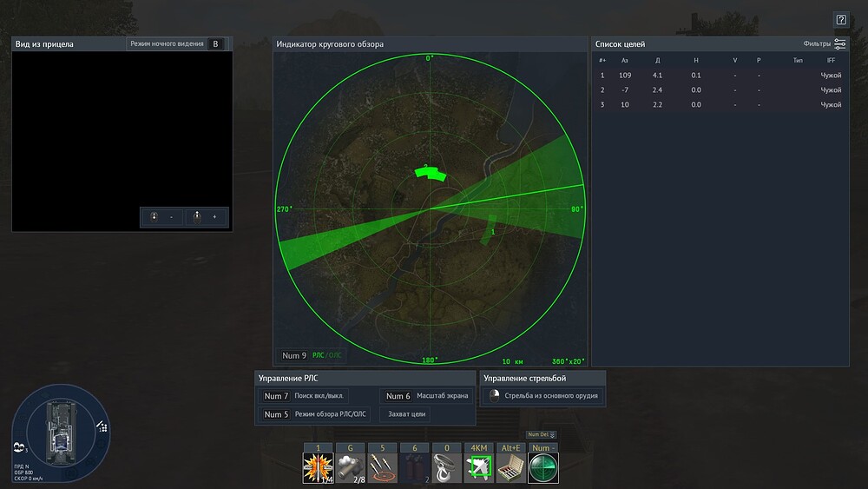Click the vehicle damage silhouette thumbnail
868x489 pixels.
tap(61, 433)
